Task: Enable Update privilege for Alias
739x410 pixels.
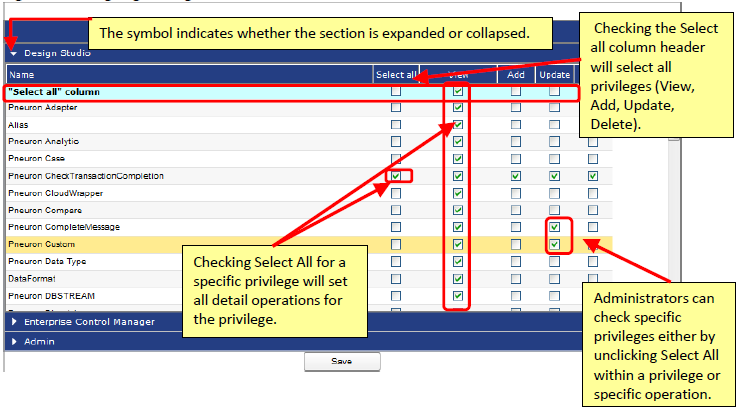Action: point(555,125)
